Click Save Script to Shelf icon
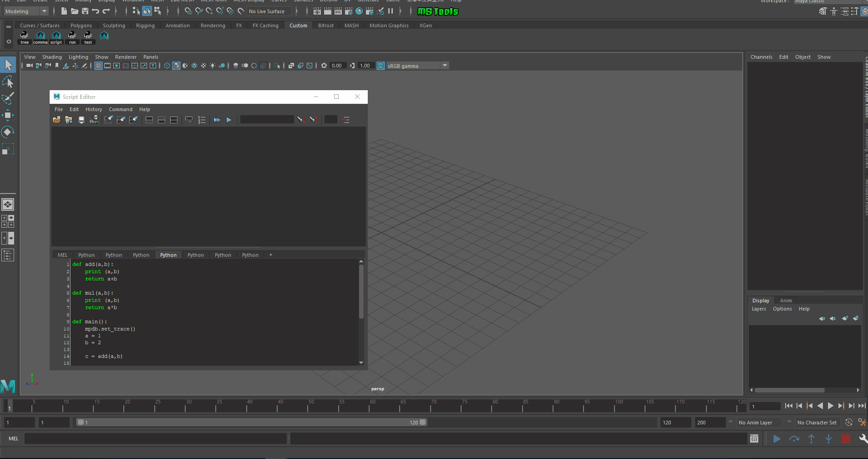868x459 pixels. [x=94, y=120]
